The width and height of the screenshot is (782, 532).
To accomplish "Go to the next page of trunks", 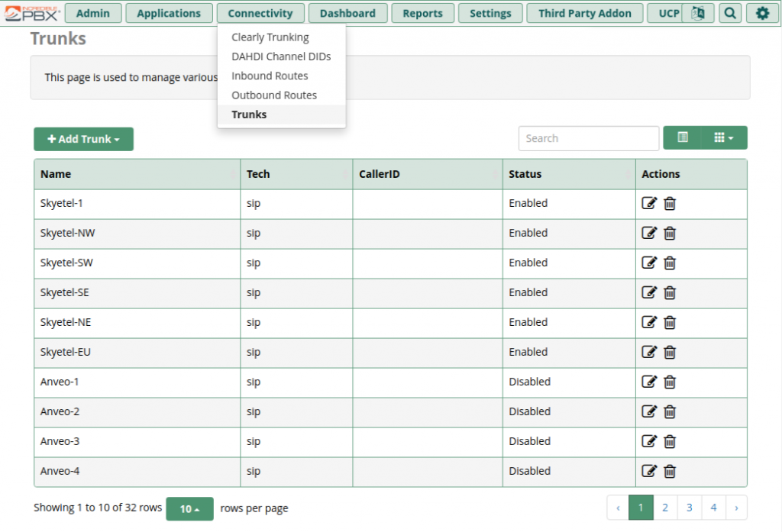I will click(x=736, y=508).
